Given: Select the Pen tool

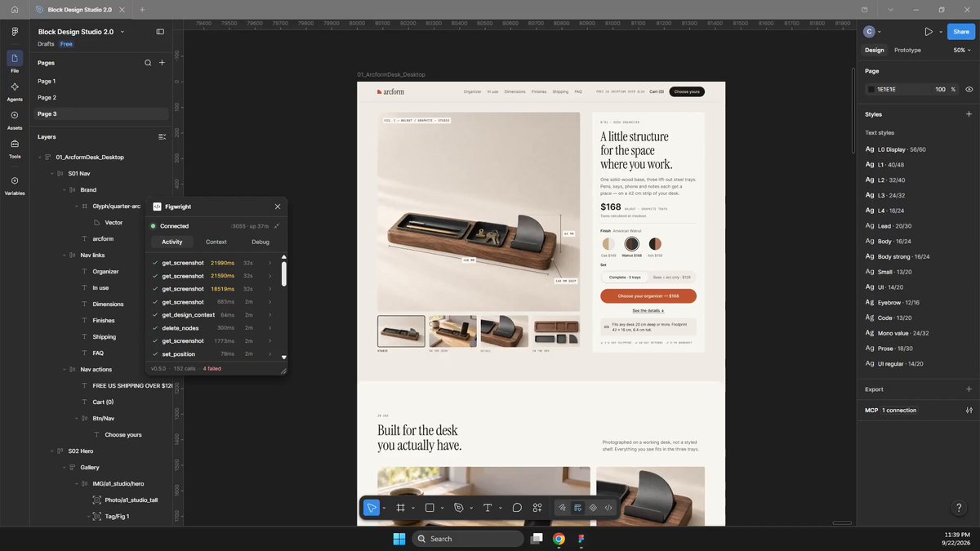Looking at the screenshot, I should [x=459, y=508].
